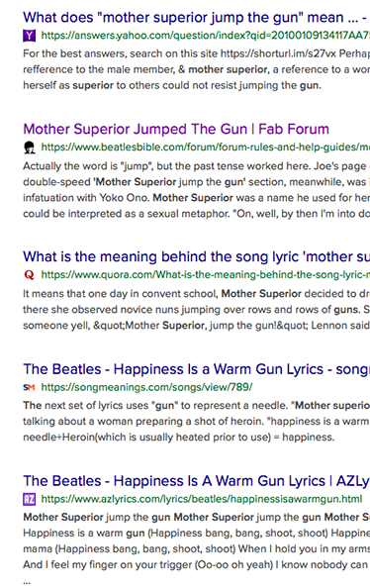Click snippet 'It means that one day in convent school'

click(121, 294)
